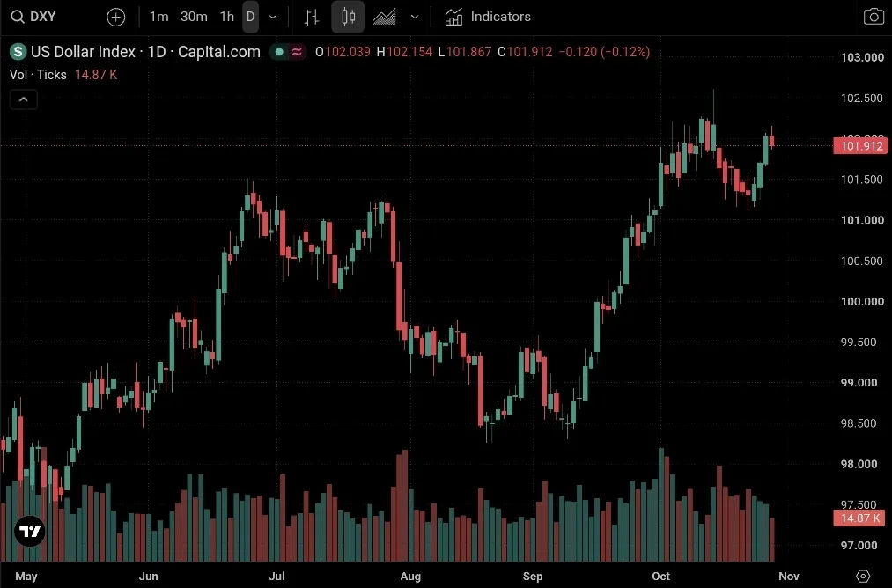
Task: Select the D daily timeframe
Action: point(250,17)
